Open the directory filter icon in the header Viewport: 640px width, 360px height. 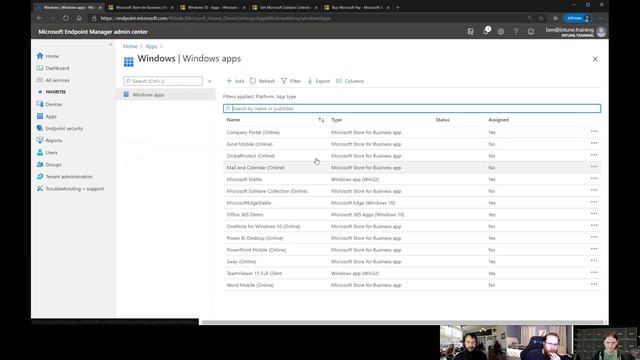point(471,31)
